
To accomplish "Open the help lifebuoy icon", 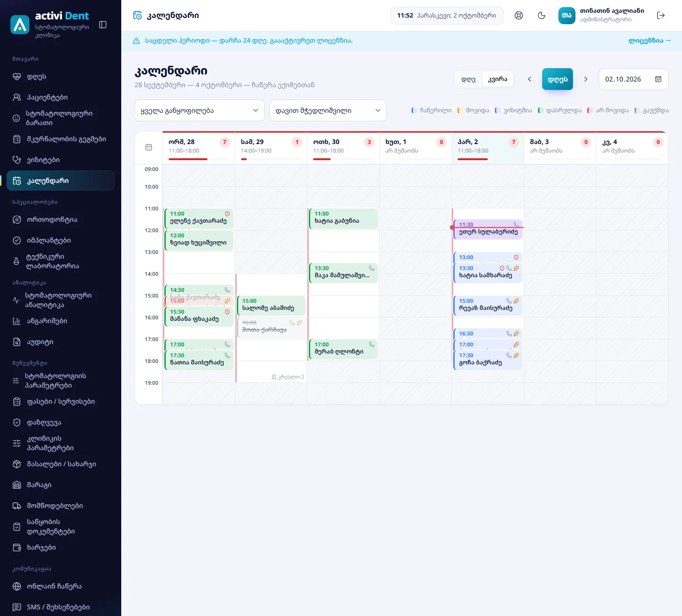I will 519,15.
